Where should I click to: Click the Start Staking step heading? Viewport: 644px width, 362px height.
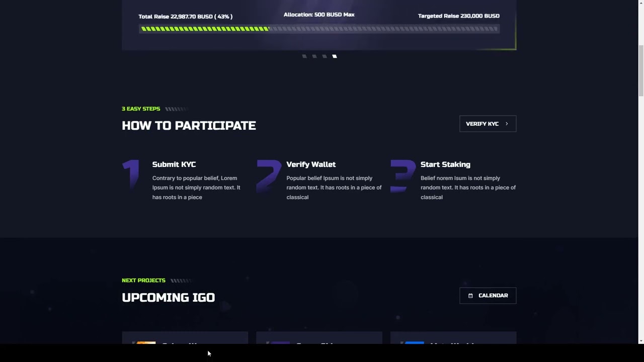(x=445, y=164)
